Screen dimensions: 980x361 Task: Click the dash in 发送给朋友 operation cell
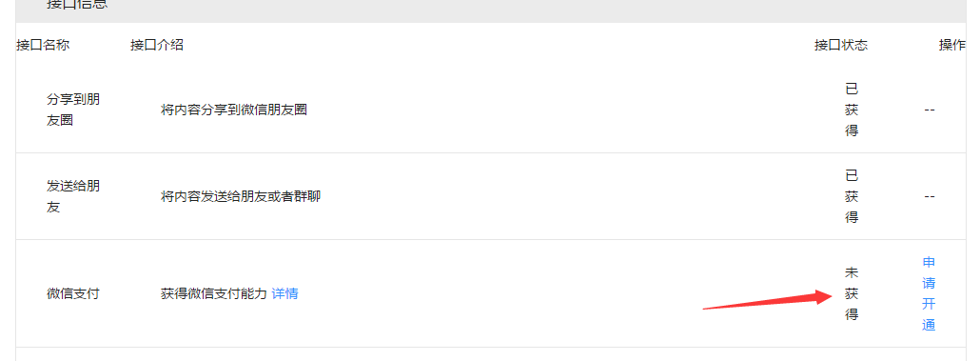coord(930,196)
